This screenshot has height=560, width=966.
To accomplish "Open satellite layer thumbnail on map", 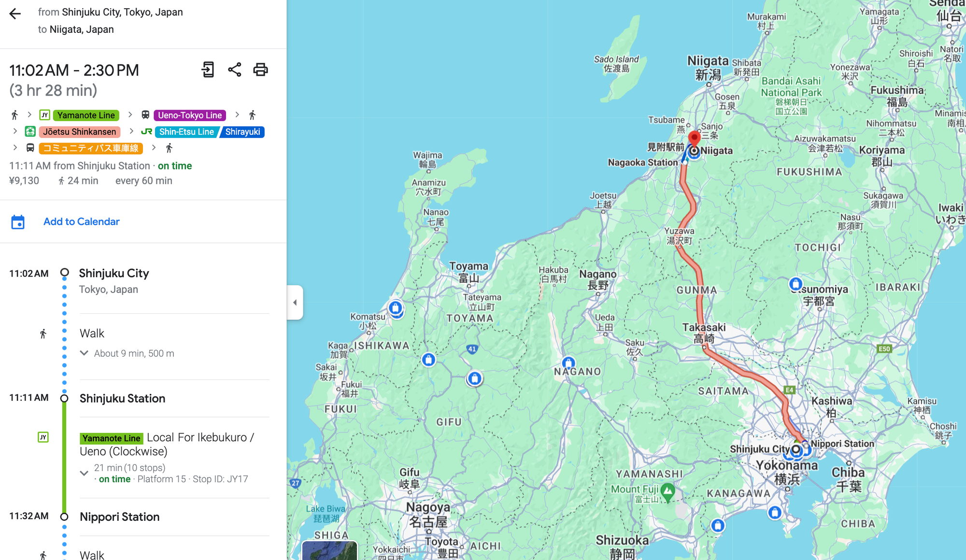I will pos(329,550).
